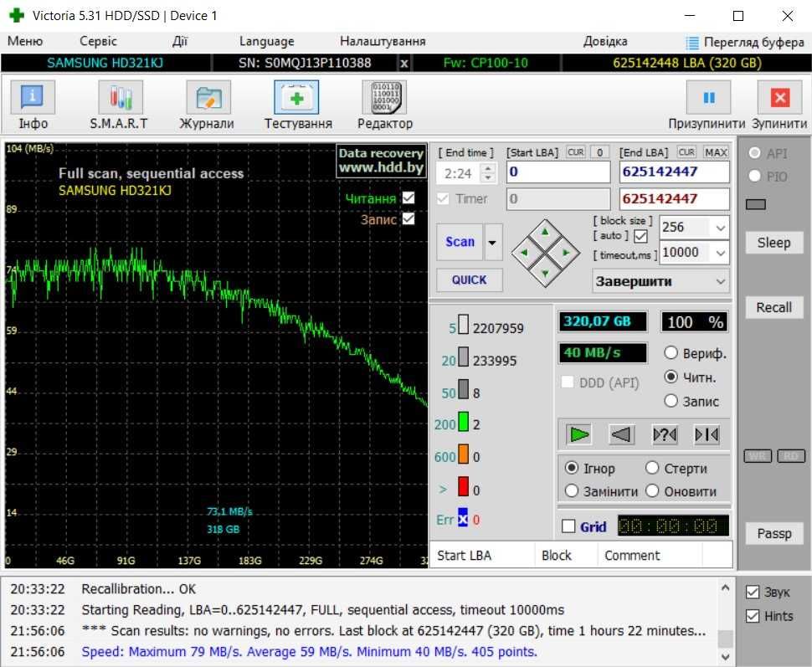The height and width of the screenshot is (667, 812).
Task: Click the Sleep button
Action: (773, 243)
